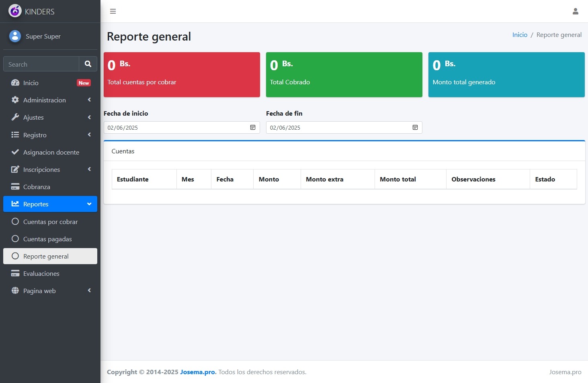
Task: Open calendar picker for Fecha de inicio
Action: [253, 127]
